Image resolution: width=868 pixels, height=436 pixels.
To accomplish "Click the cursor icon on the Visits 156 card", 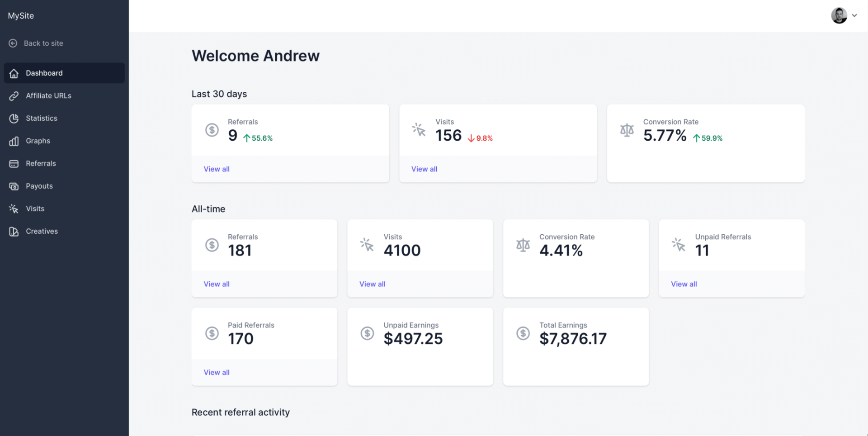I will point(419,130).
